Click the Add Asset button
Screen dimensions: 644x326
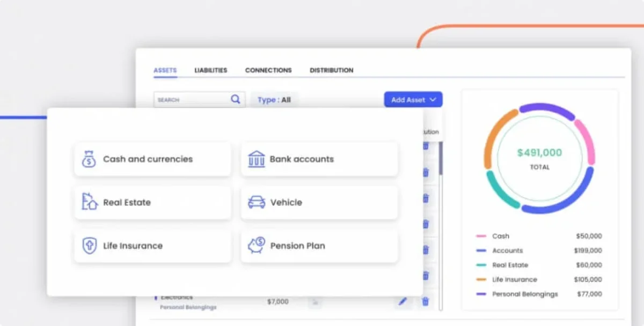tap(409, 99)
